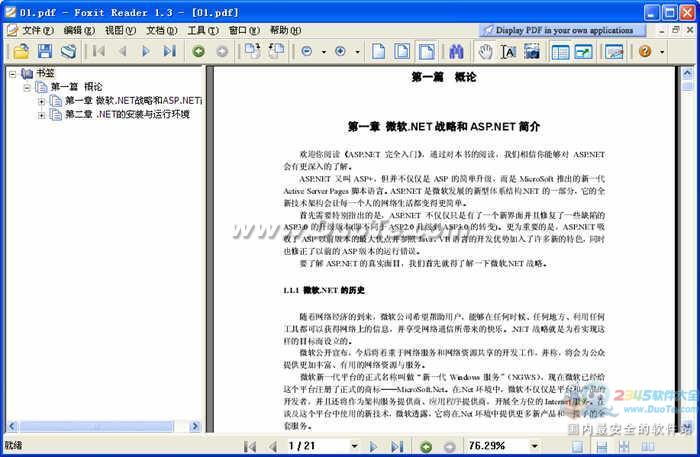Go to next page in top toolbar
The width and height of the screenshot is (700, 457).
(x=146, y=51)
